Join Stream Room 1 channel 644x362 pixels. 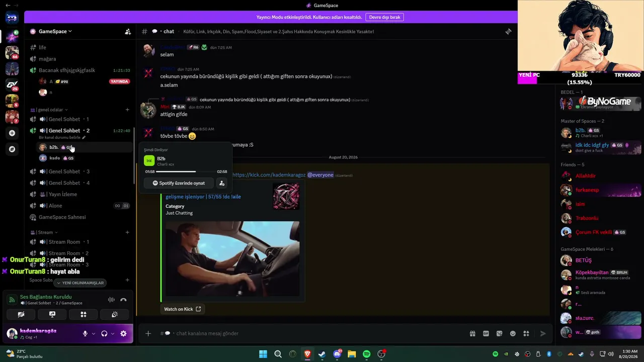pos(80,242)
